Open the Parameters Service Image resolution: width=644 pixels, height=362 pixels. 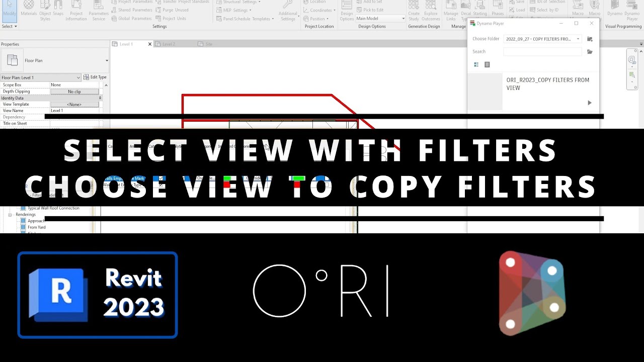point(99,10)
